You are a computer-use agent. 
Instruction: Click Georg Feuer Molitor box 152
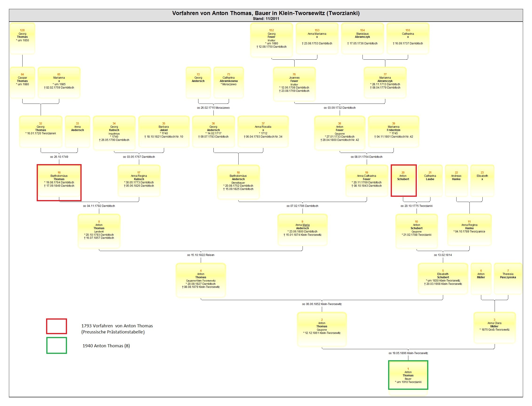coord(272,40)
